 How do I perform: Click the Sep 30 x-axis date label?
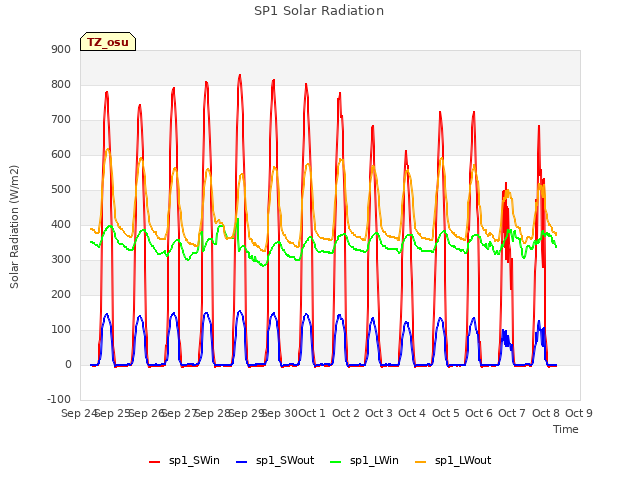[x=280, y=413]
